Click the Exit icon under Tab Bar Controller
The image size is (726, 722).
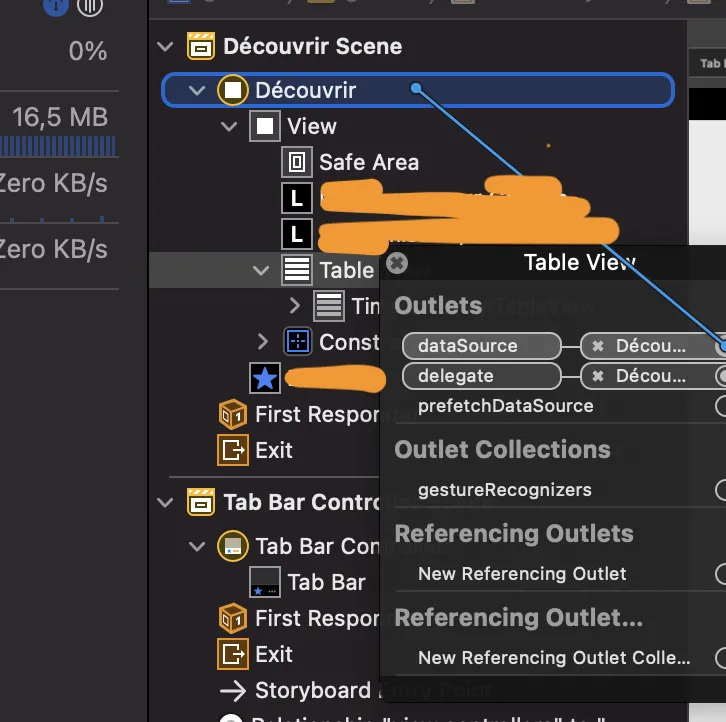coord(233,654)
